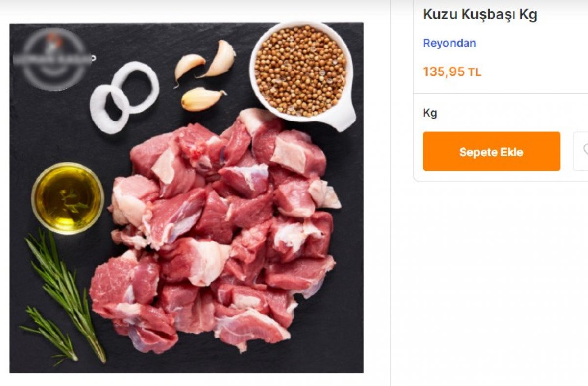
Task: Click the Kg unit label above the button
Action: [x=430, y=113]
